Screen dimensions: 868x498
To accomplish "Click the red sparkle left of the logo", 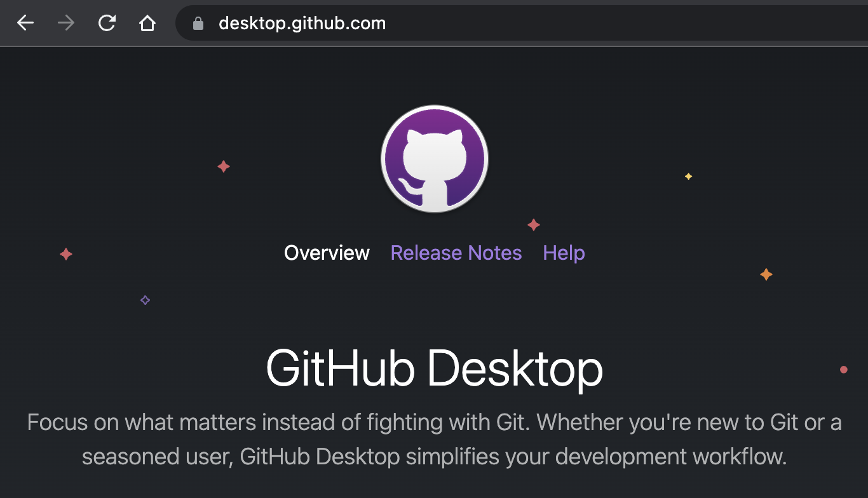I will pos(224,166).
